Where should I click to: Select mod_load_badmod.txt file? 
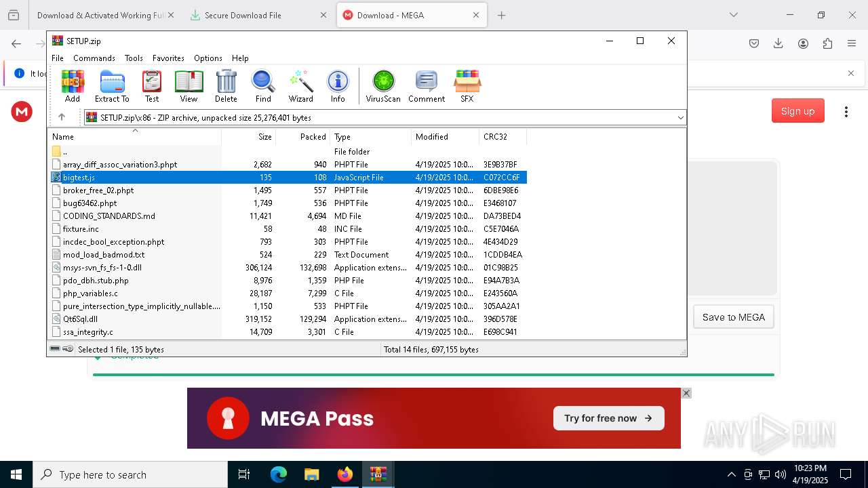tap(288, 255)
